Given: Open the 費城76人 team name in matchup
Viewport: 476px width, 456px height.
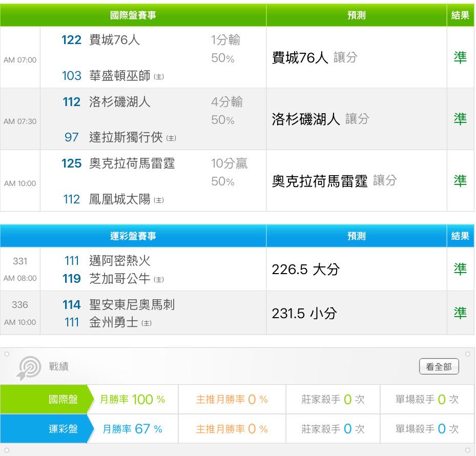Looking at the screenshot, I should [x=114, y=40].
